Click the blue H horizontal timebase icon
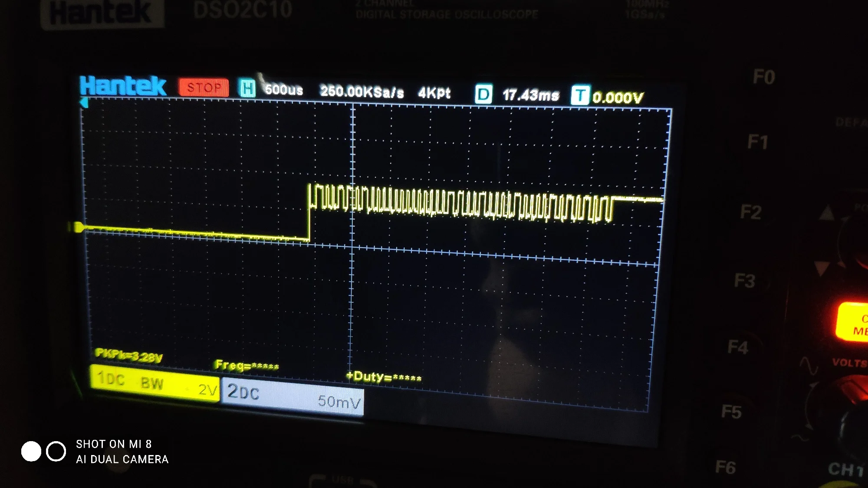Image resolution: width=868 pixels, height=488 pixels. (247, 88)
